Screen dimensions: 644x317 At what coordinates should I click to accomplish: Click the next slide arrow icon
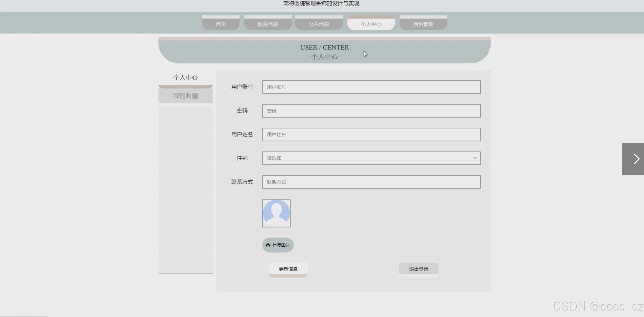pos(636,159)
